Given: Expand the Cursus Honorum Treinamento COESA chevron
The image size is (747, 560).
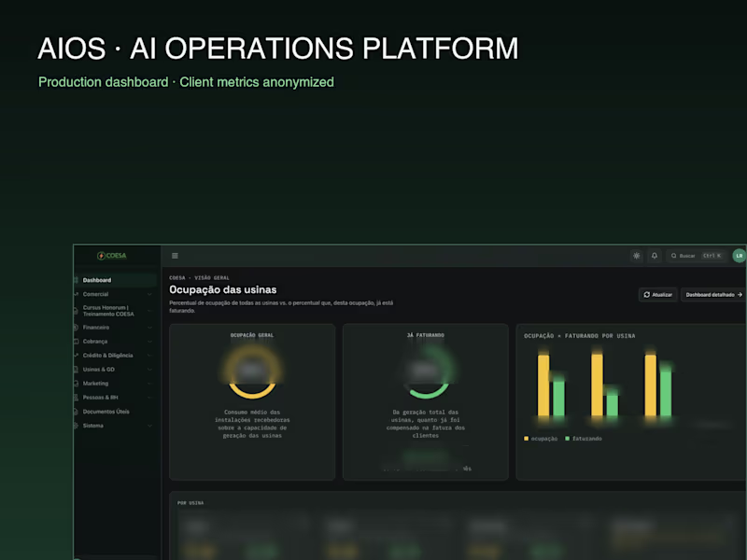Looking at the screenshot, I should [149, 311].
